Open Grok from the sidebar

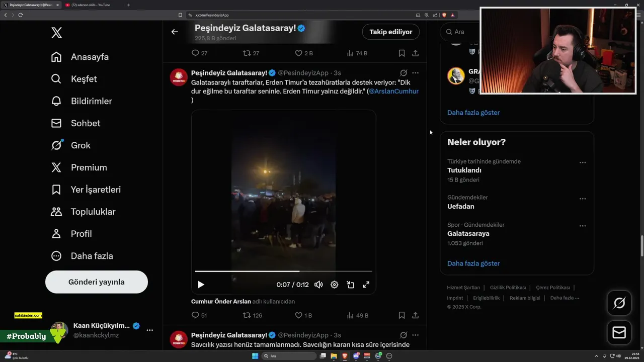point(70,145)
